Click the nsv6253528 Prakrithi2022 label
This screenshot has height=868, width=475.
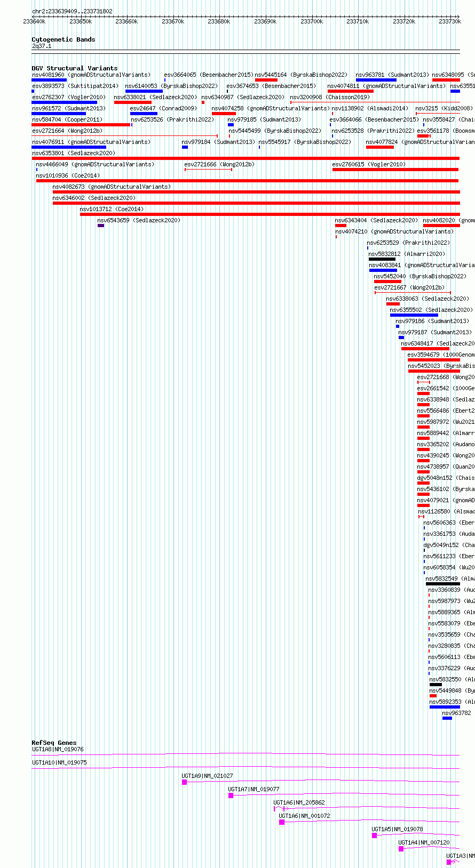(374, 131)
